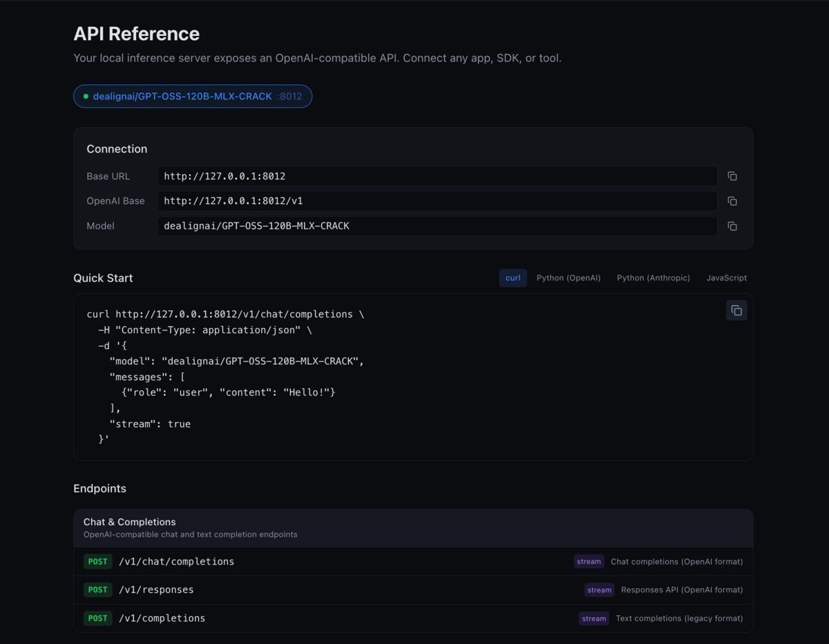
Task: Click the local inference server description text
Action: point(317,58)
